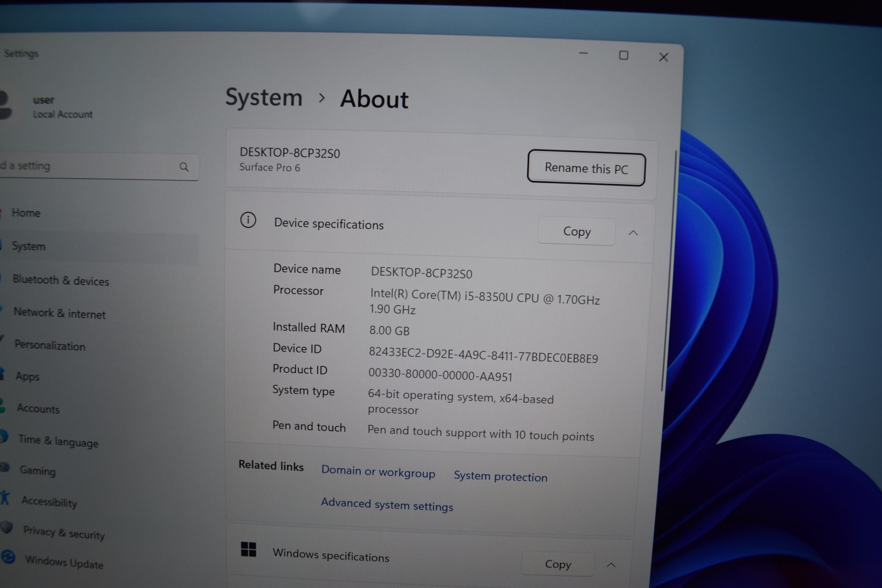Minimize the Settings window
This screenshot has width=882, height=588.
click(x=584, y=53)
